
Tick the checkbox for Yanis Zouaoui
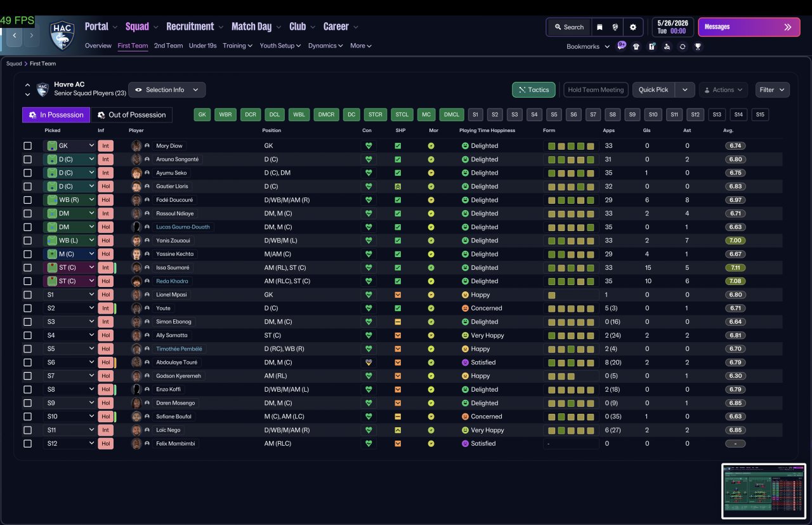(27, 241)
